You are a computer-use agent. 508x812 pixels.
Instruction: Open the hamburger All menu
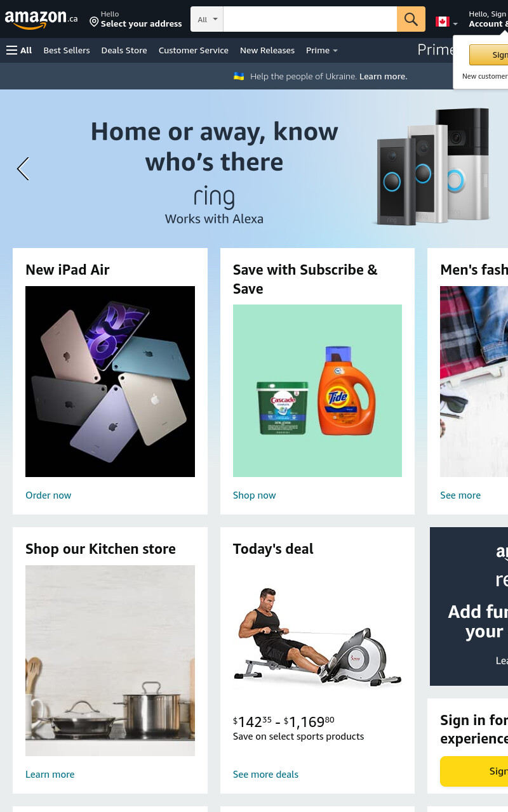19,50
